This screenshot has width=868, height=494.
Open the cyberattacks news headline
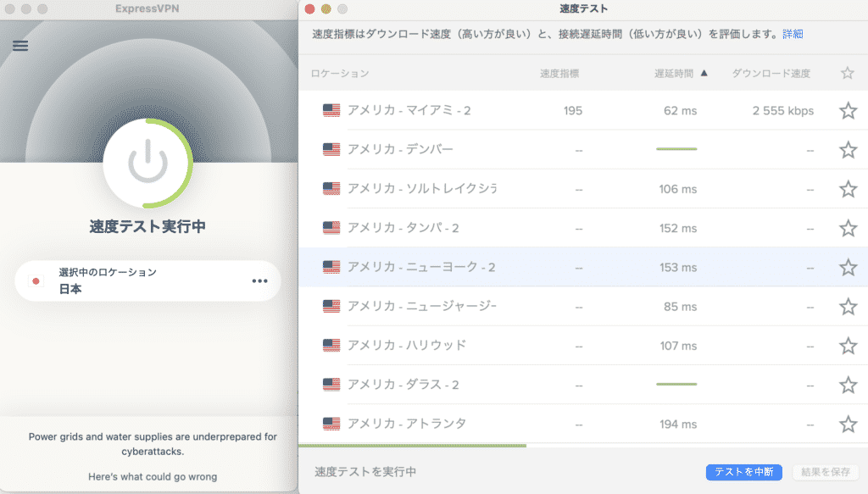tap(153, 444)
